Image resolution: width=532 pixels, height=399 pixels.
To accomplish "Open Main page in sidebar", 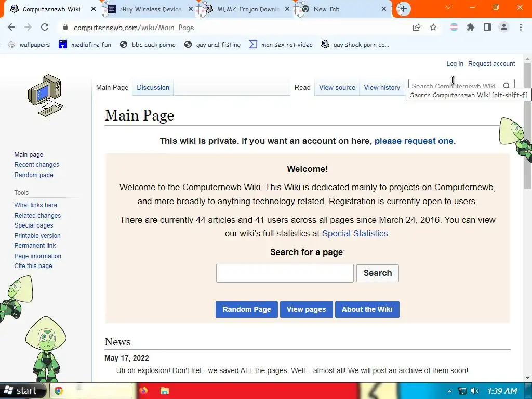I will click(x=29, y=155).
